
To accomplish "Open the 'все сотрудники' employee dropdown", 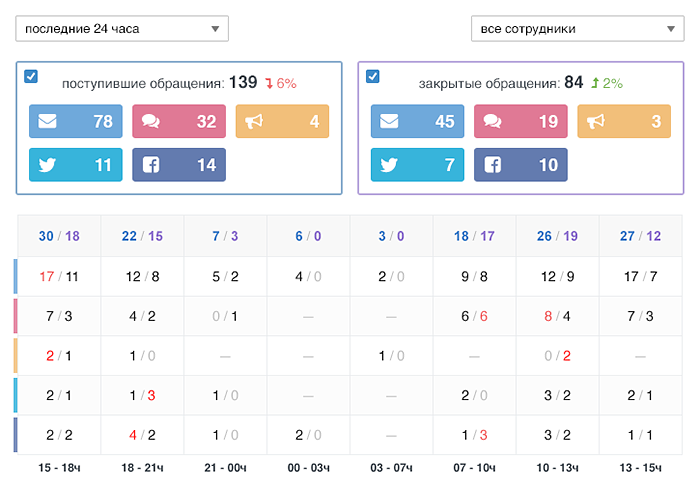I will [x=578, y=29].
